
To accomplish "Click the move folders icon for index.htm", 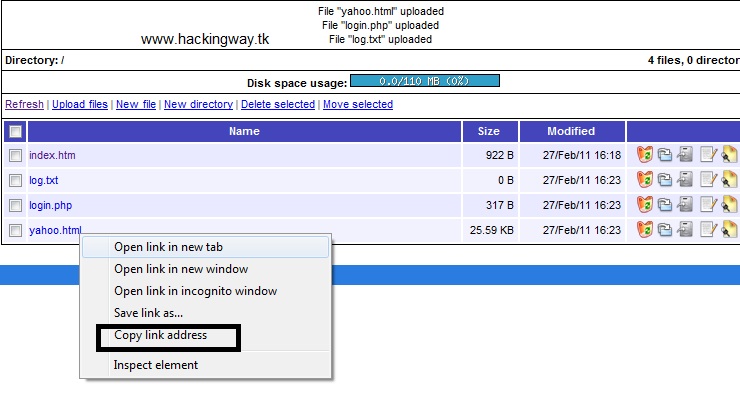I will click(x=664, y=155).
